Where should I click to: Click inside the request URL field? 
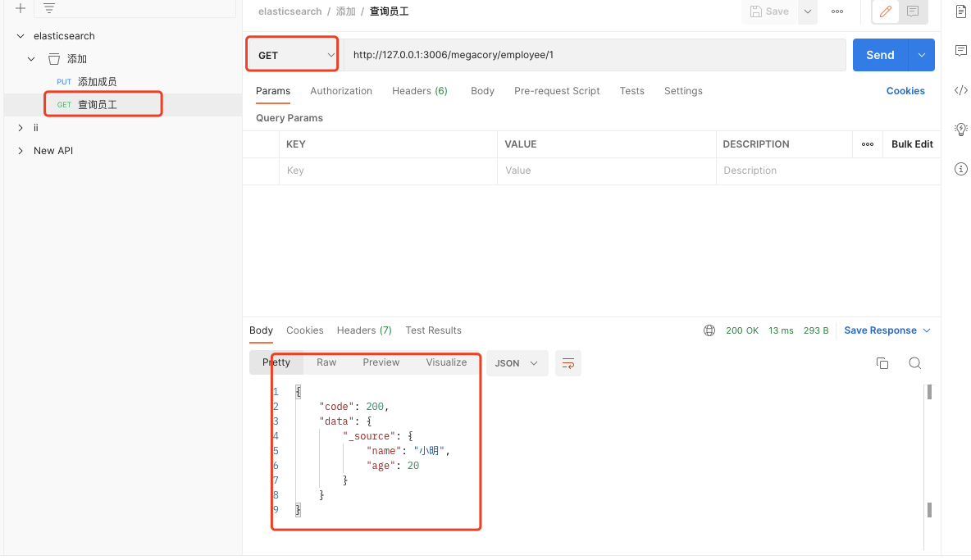click(574, 54)
